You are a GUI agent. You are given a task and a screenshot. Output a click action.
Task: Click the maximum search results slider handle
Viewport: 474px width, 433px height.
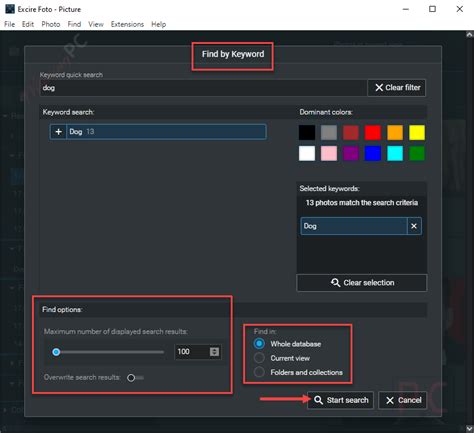pyautogui.click(x=56, y=352)
